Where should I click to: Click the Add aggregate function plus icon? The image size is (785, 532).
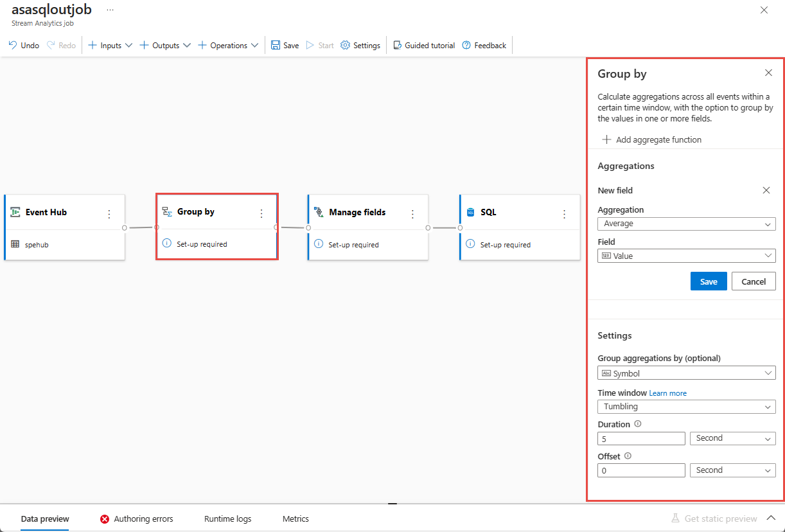tap(606, 139)
